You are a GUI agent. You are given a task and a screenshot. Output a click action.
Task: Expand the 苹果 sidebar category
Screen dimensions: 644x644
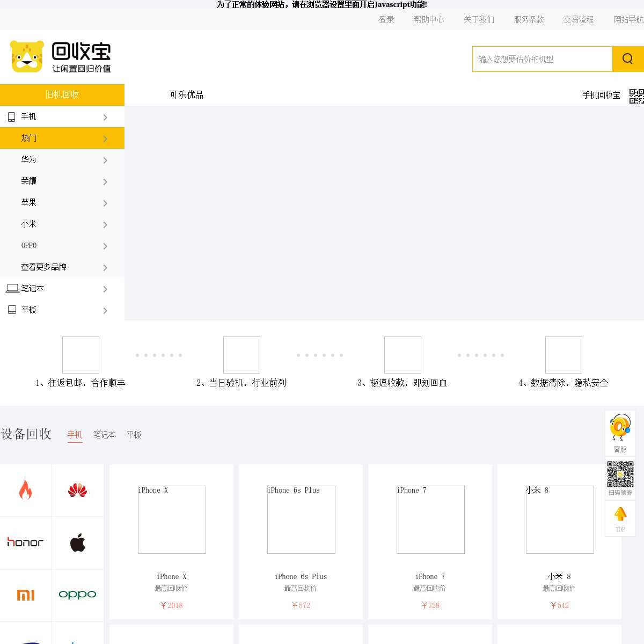coord(62,202)
